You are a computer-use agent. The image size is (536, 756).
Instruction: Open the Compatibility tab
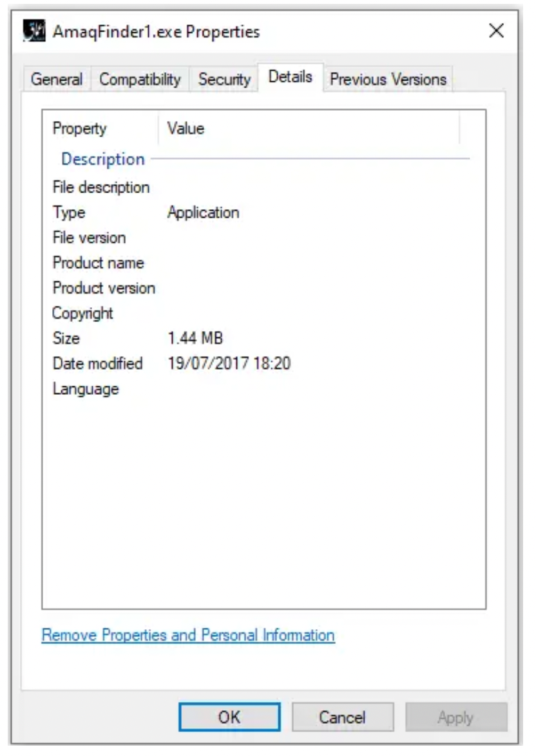coord(140,79)
